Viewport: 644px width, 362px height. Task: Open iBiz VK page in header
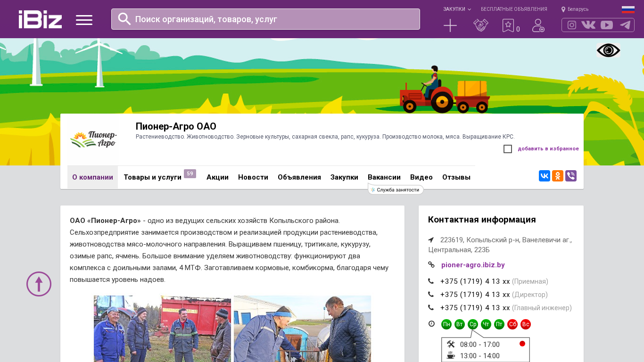pyautogui.click(x=588, y=25)
